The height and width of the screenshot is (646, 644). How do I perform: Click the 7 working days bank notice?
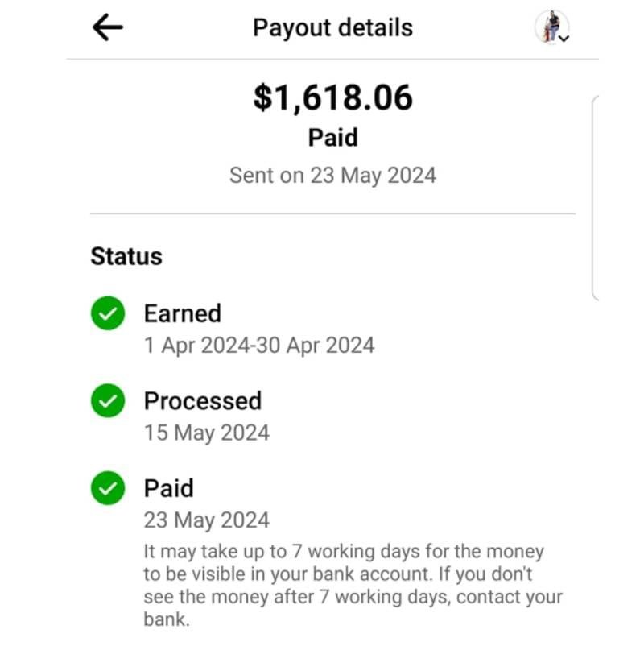point(353,586)
